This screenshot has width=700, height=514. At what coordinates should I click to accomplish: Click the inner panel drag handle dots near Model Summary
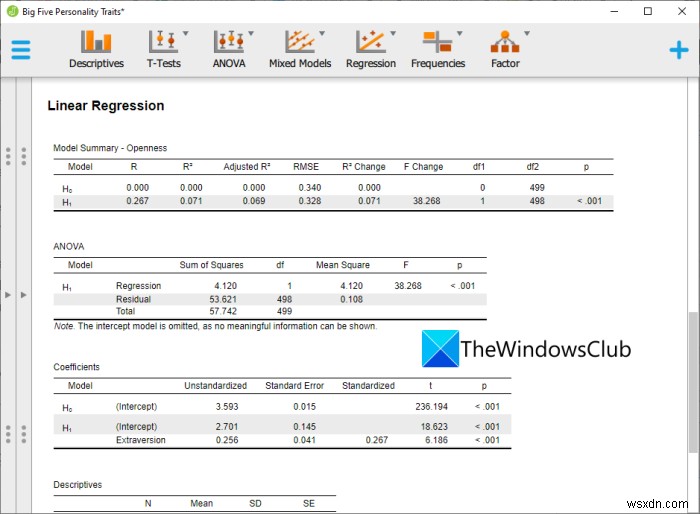coord(24,156)
